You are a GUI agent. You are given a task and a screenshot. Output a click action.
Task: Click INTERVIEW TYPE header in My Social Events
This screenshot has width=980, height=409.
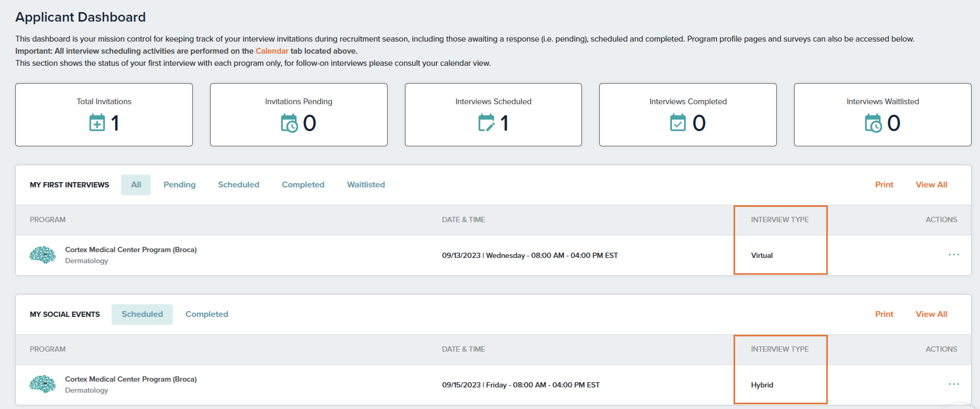tap(780, 349)
